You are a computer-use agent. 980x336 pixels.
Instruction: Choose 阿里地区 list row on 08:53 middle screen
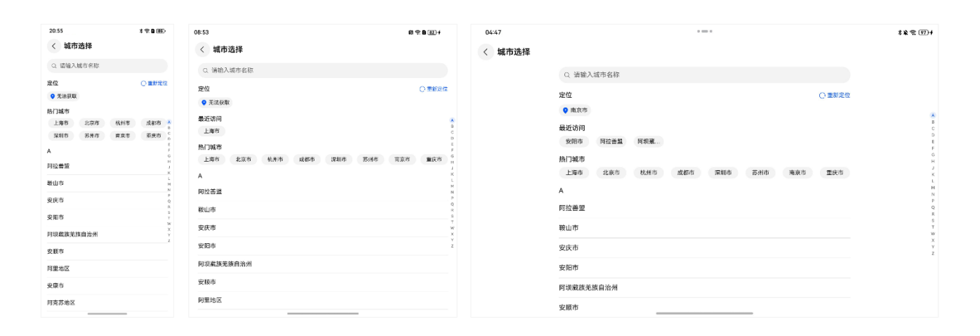coord(323,300)
